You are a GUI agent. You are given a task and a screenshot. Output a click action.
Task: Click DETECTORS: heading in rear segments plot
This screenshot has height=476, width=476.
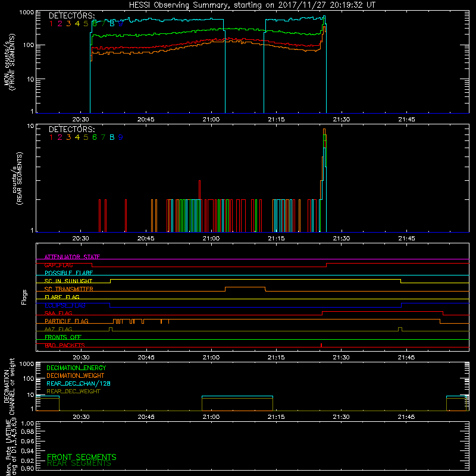[x=72, y=129]
